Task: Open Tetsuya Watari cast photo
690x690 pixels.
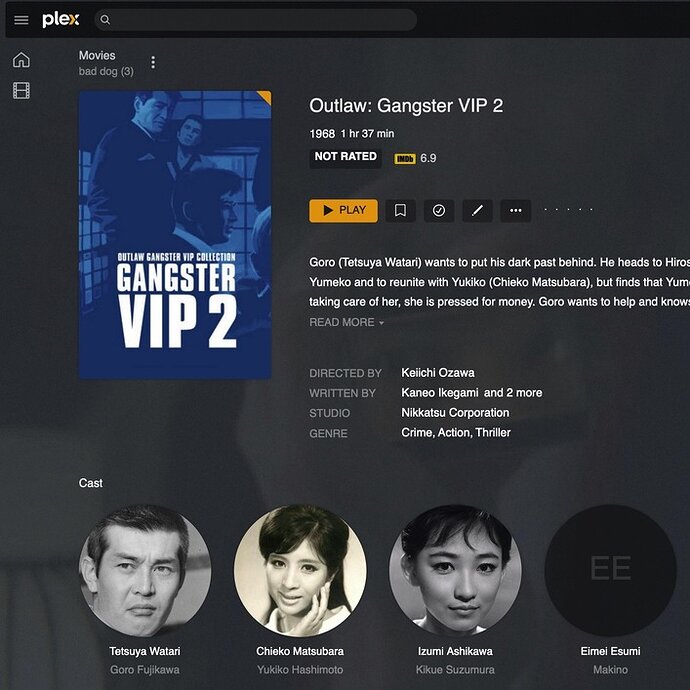Action: (x=145, y=570)
